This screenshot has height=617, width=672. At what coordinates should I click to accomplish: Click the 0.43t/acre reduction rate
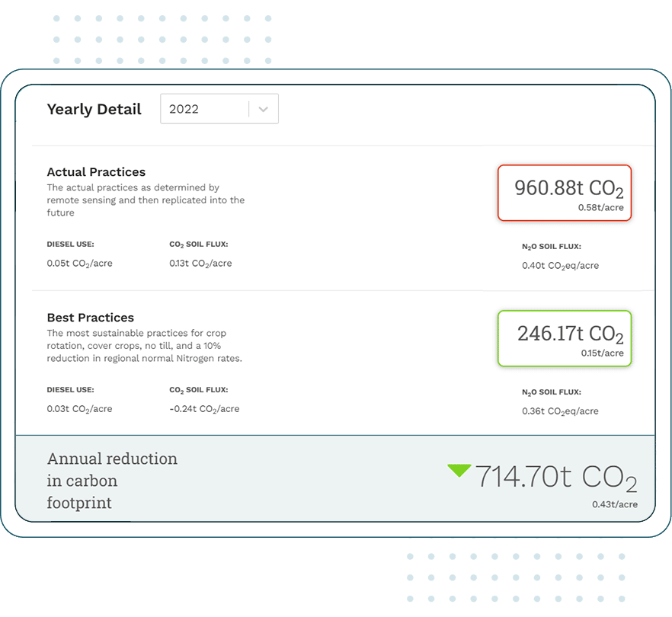click(615, 505)
